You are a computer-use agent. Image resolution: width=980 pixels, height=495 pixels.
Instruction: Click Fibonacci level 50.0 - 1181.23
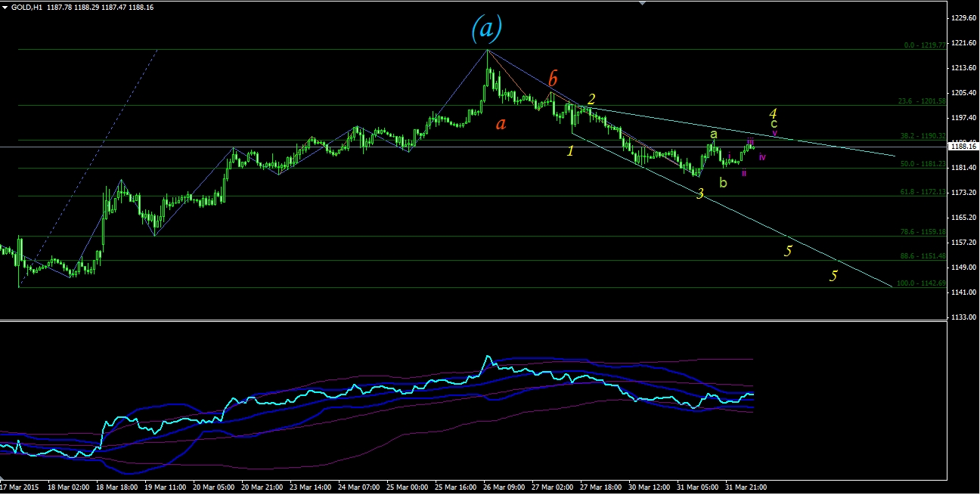pyautogui.click(x=923, y=164)
